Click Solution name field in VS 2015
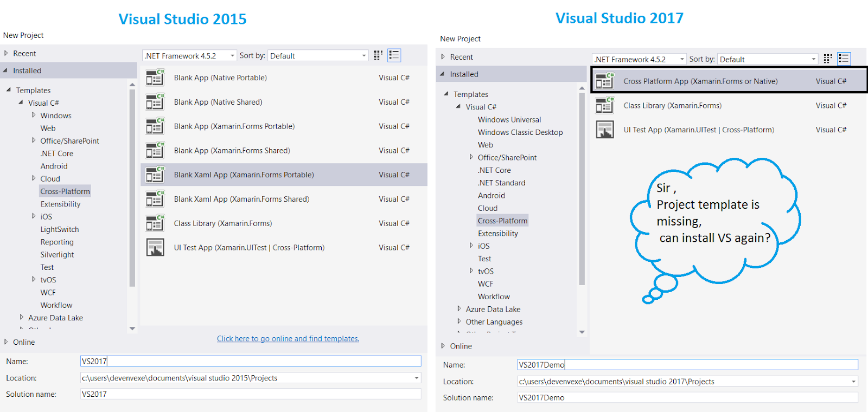This screenshot has height=412, width=868. click(251, 394)
